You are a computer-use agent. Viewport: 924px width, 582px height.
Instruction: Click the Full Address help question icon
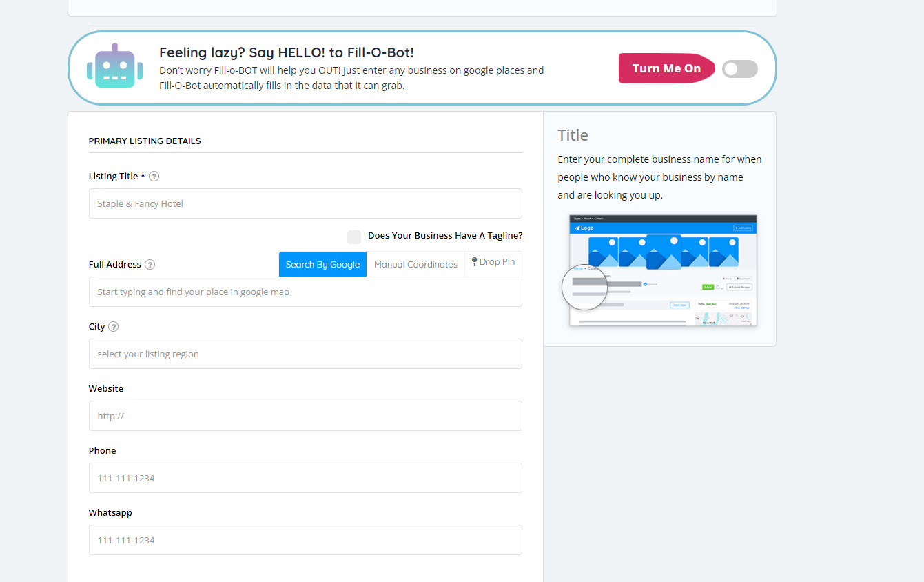coord(150,265)
